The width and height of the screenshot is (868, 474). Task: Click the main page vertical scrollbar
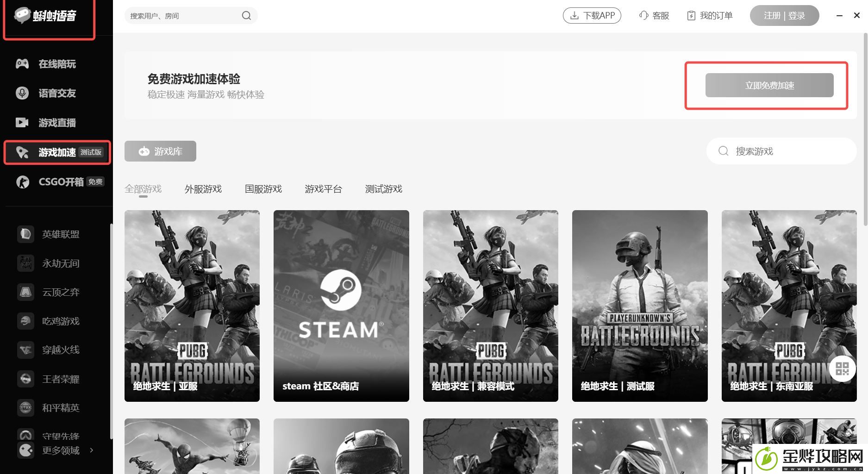click(x=866, y=130)
